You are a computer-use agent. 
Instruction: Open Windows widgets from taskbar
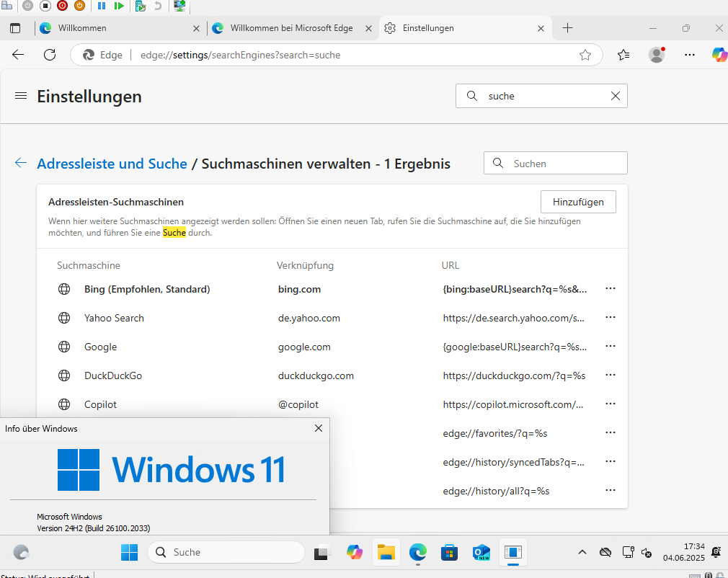click(x=21, y=552)
